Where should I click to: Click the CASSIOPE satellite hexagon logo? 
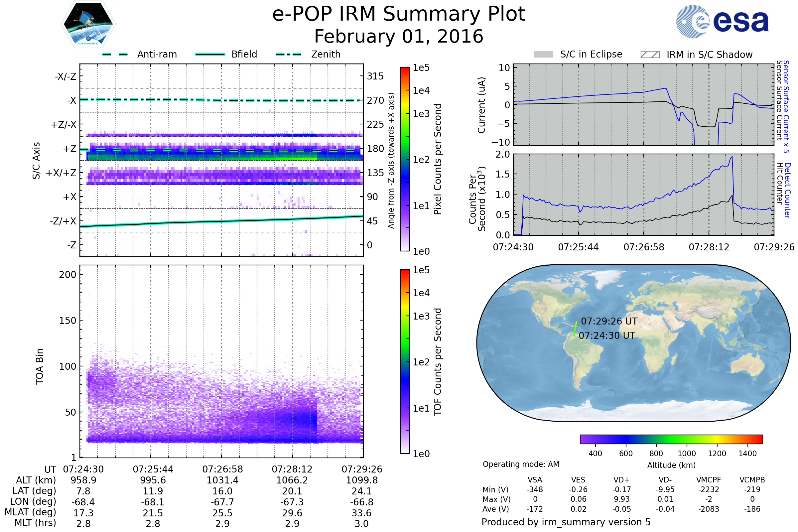[x=88, y=24]
